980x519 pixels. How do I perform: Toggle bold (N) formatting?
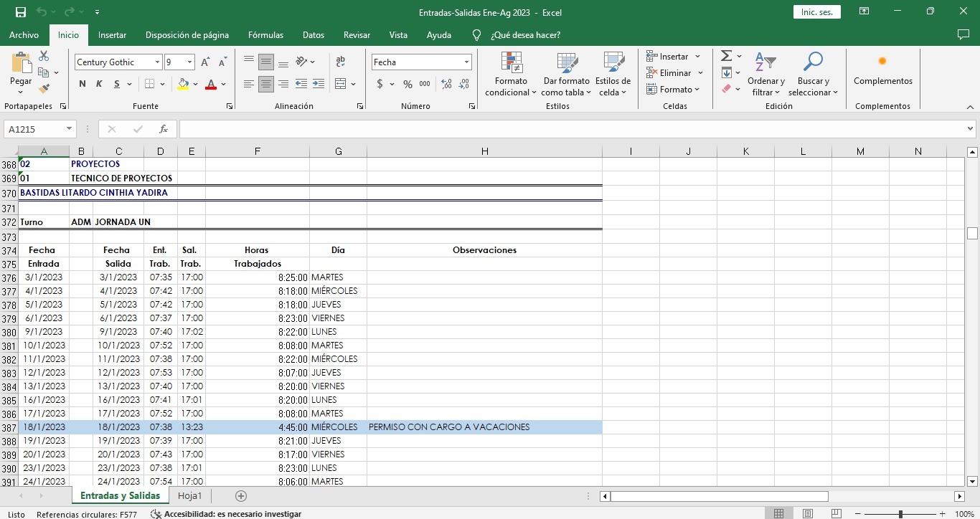pos(83,84)
